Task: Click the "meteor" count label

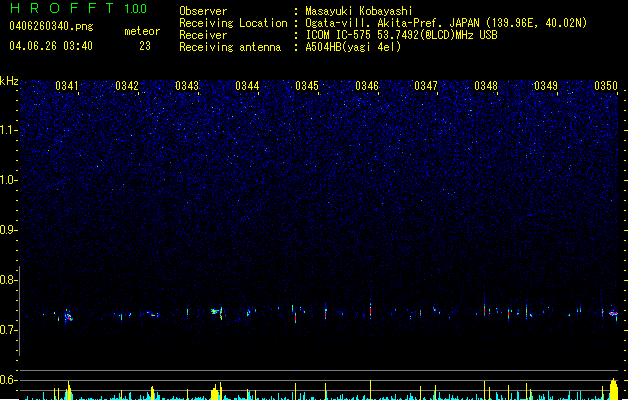Action: 142,31
